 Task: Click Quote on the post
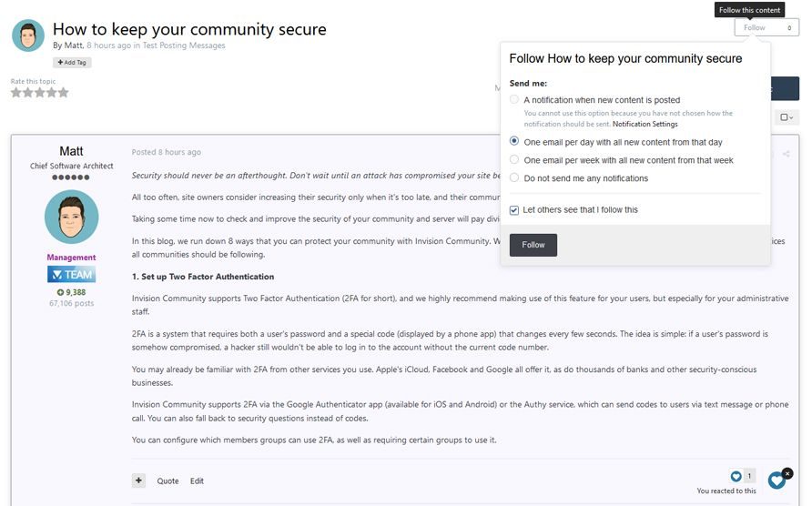tap(167, 481)
